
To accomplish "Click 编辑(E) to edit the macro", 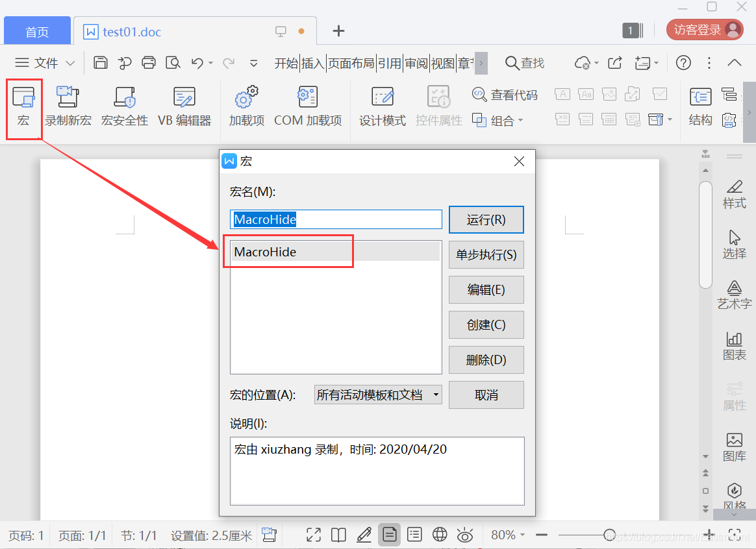I will click(x=486, y=290).
